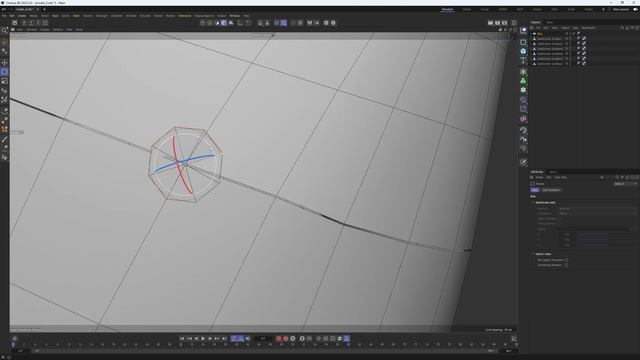This screenshot has width=640, height=360.
Task: Play the animation forward
Action: 203,338
